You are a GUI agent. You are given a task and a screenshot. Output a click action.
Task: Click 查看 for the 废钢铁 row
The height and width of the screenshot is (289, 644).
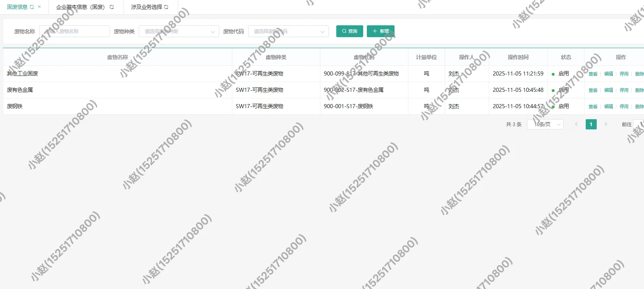coord(593,107)
